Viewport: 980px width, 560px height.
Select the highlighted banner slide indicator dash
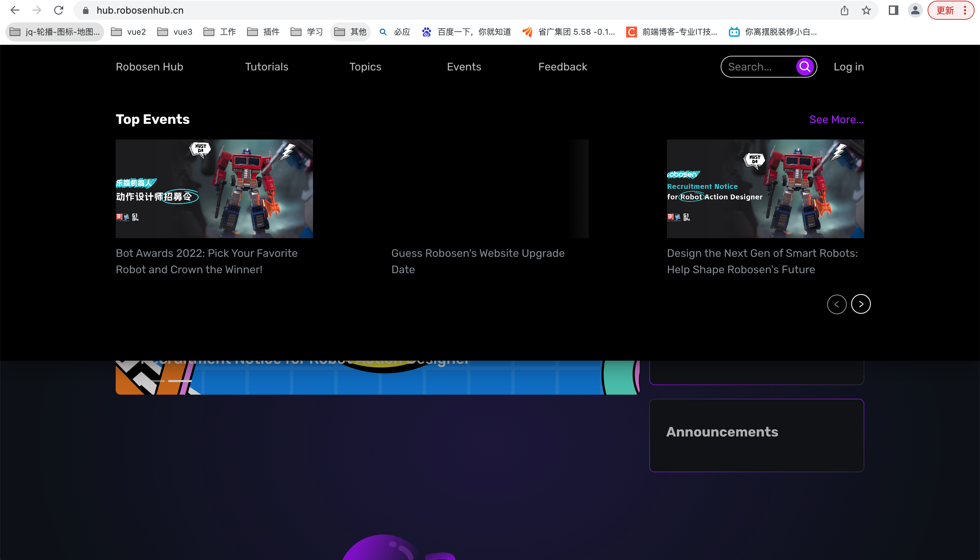(180, 381)
